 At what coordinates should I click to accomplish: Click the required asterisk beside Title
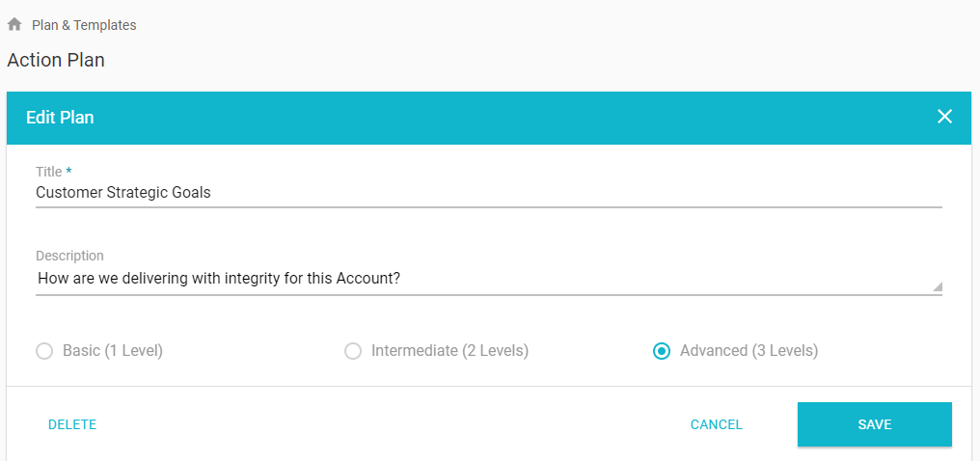pos(68,172)
